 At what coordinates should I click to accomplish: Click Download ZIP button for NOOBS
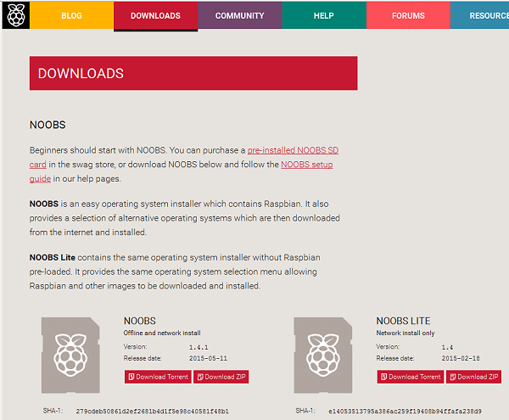pyautogui.click(x=221, y=377)
